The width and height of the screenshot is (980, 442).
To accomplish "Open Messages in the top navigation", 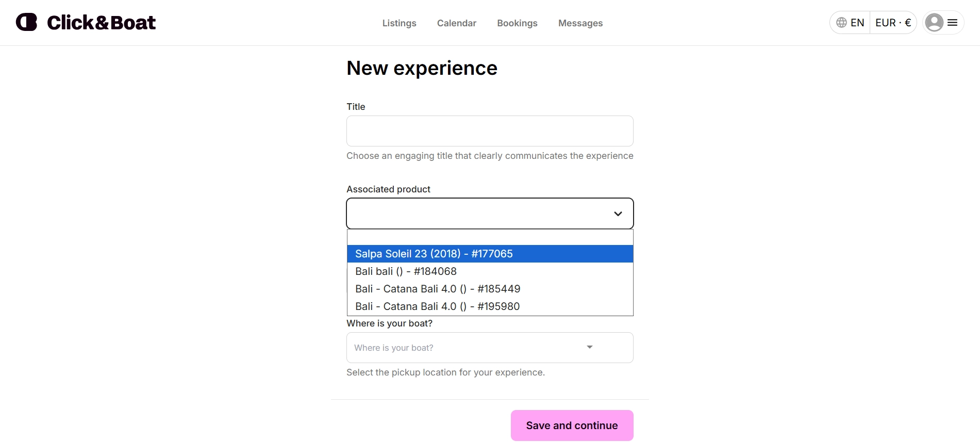I will (x=580, y=23).
